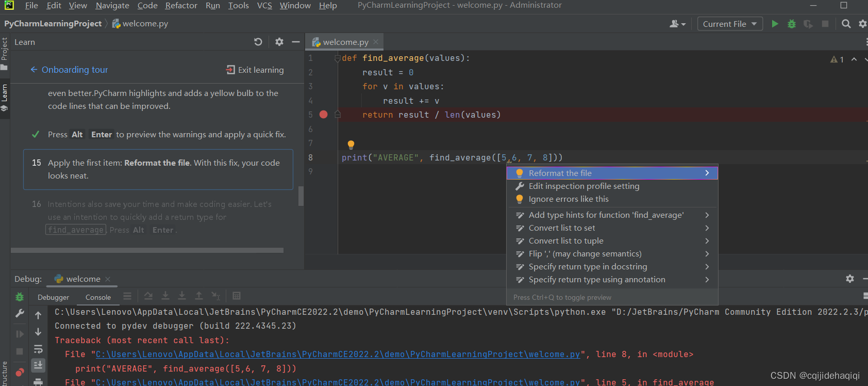Toggle soft-wrap in debug console
Viewport: 868px width, 386px height.
click(38, 349)
